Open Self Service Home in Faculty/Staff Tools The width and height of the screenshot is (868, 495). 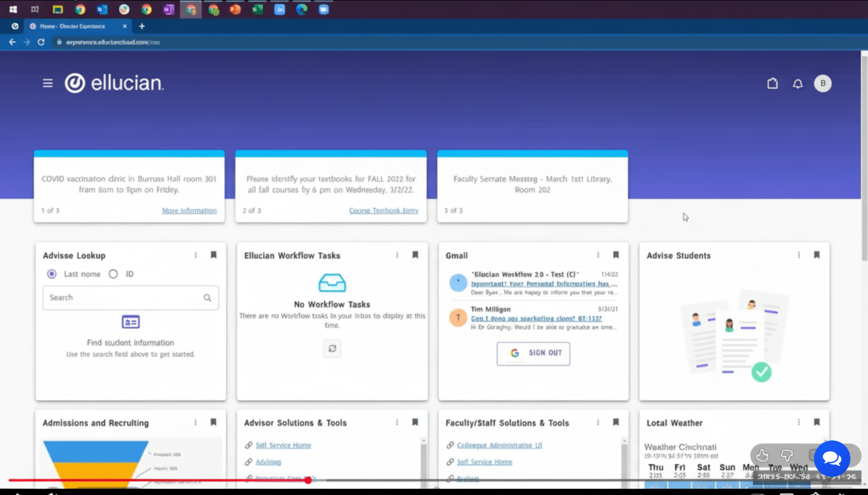click(485, 462)
